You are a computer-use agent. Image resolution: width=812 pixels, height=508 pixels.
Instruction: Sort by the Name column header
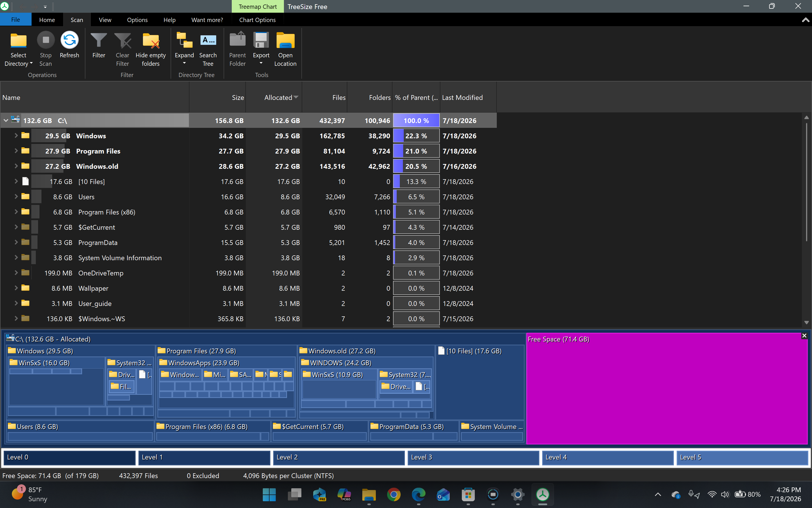(x=95, y=97)
